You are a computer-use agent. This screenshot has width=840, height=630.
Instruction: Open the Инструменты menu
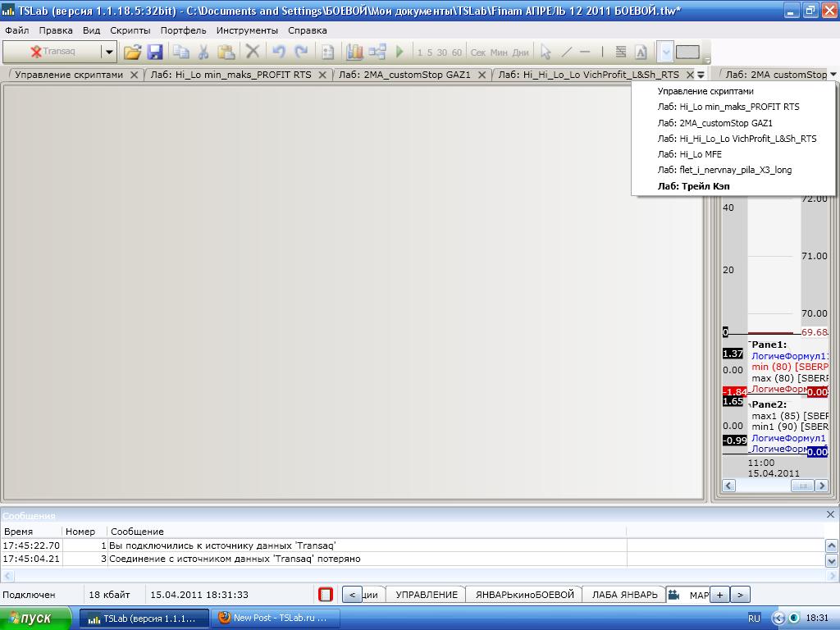coord(247,30)
